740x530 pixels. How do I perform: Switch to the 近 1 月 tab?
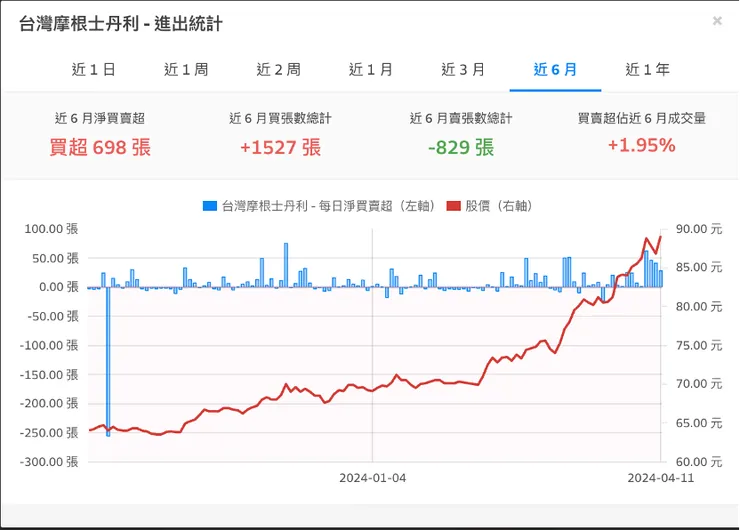click(x=371, y=70)
